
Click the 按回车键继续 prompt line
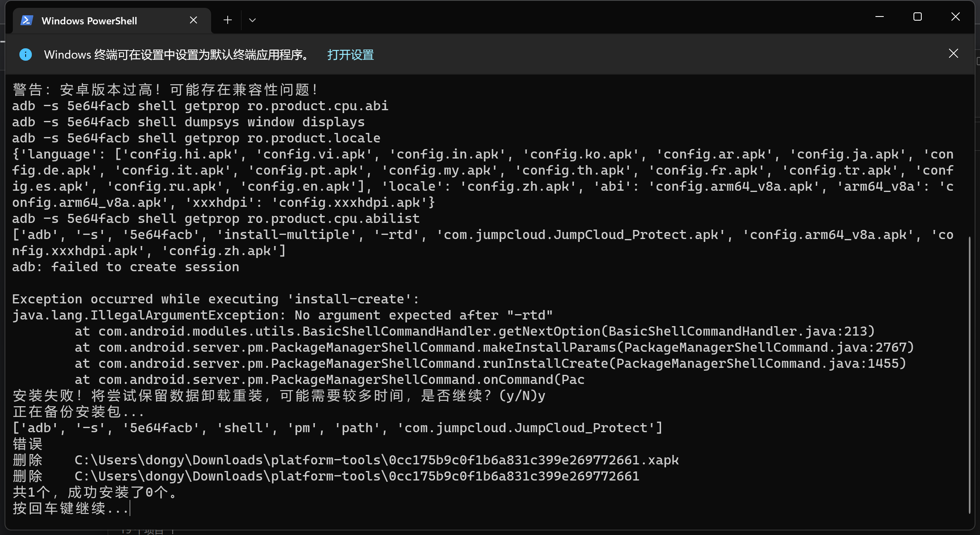70,508
